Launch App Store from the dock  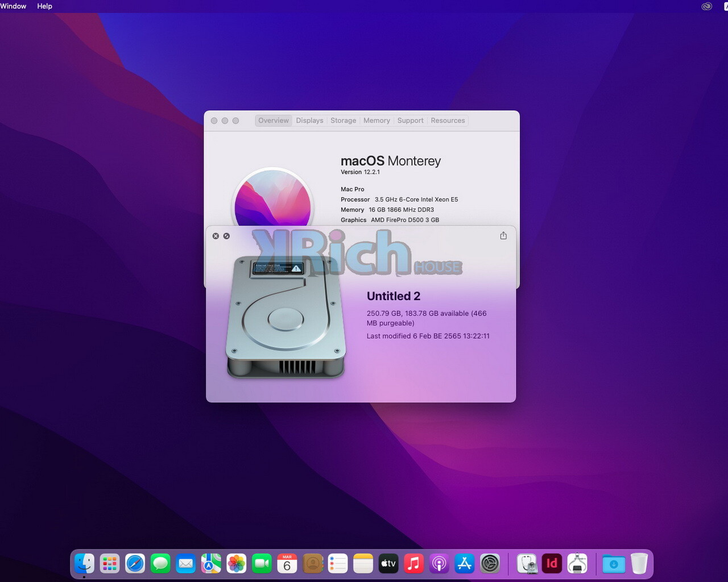(465, 564)
